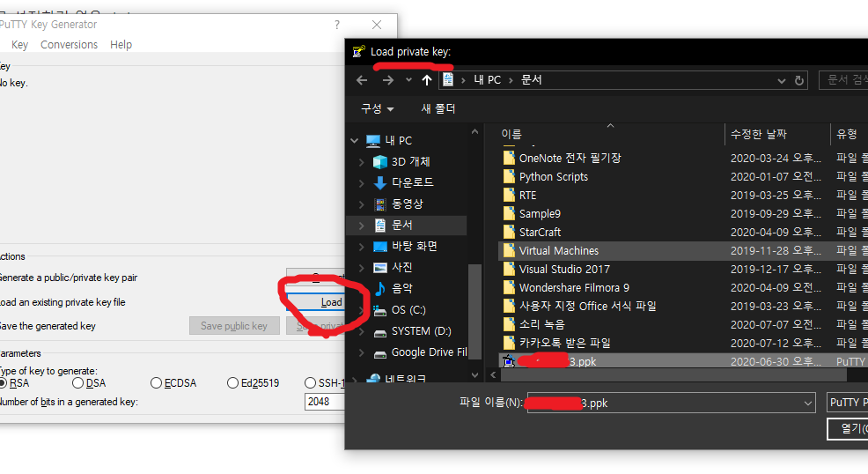
Task: Open address bar history dropdown
Action: [x=781, y=81]
